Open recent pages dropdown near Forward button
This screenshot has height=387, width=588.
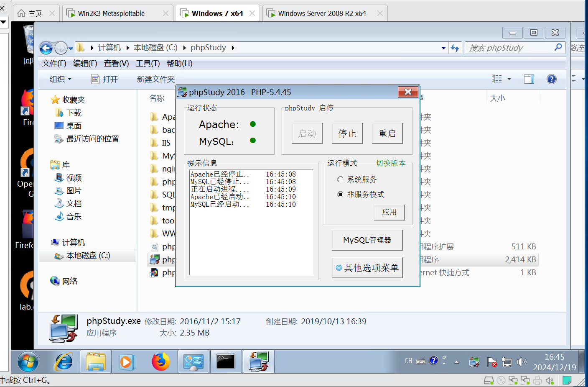71,49
